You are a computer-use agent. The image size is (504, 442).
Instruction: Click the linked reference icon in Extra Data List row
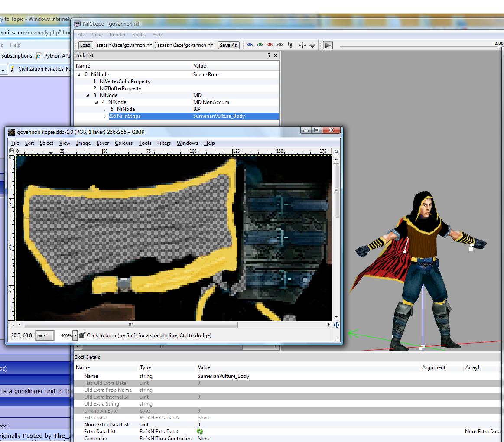tap(200, 432)
